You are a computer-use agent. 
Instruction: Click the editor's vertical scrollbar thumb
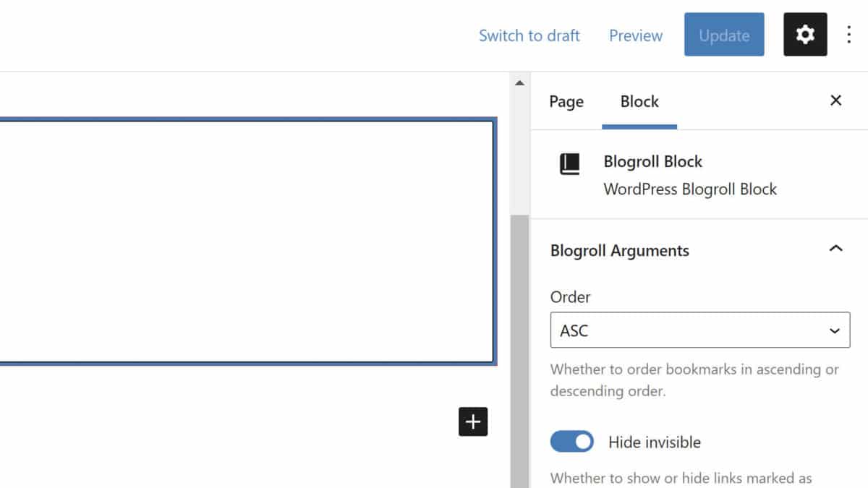[x=519, y=347]
